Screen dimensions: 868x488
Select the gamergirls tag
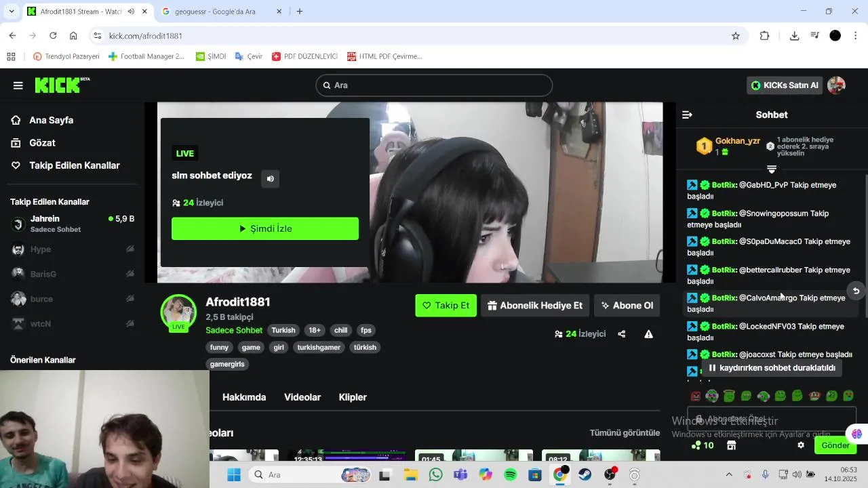[x=227, y=364]
